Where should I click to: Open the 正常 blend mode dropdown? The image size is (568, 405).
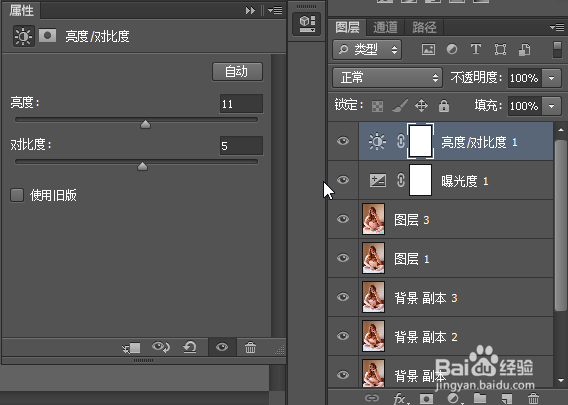[x=387, y=78]
